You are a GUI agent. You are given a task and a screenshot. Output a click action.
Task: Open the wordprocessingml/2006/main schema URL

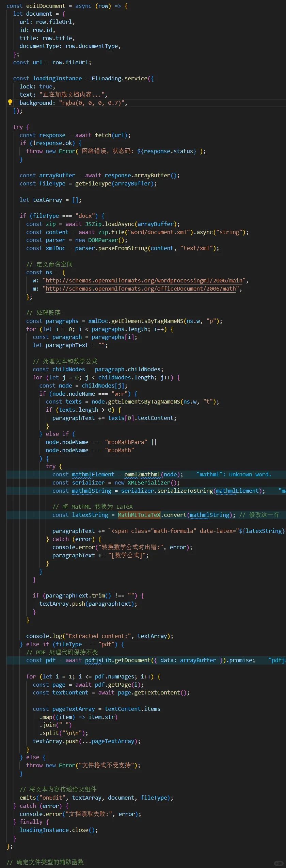click(144, 281)
